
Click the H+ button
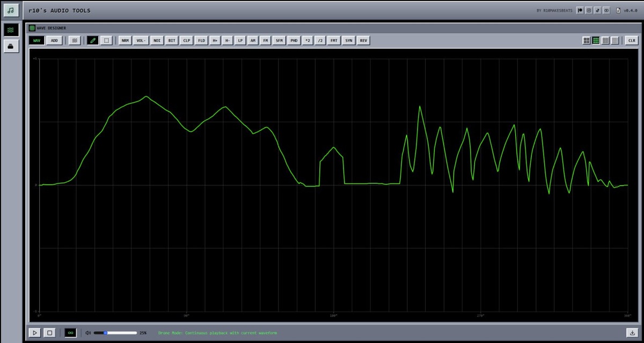(x=215, y=40)
